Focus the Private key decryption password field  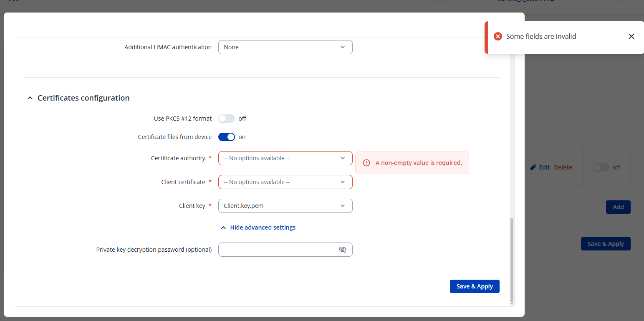tap(278, 250)
